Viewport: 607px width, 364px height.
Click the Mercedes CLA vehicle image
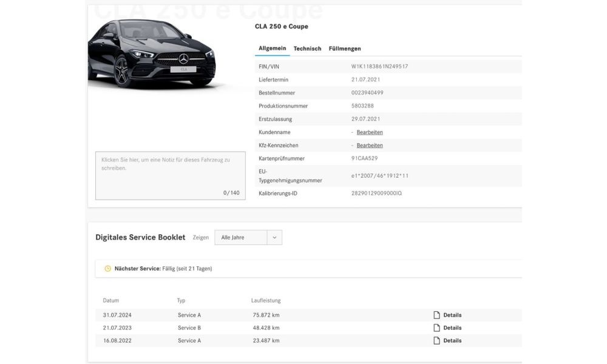(x=152, y=53)
